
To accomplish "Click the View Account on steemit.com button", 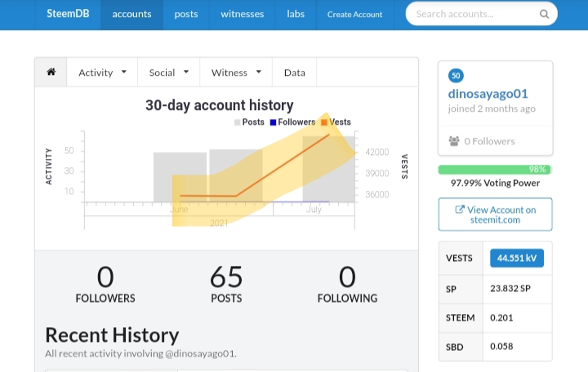I will pyautogui.click(x=495, y=215).
